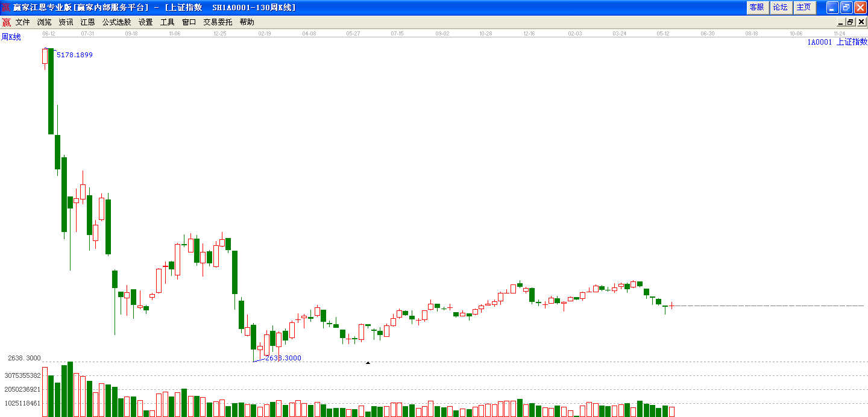
Task: Click the app logo in title bar
Action: [x=6, y=7]
